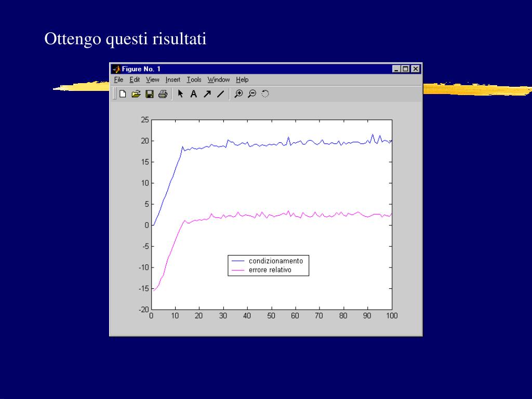Click the blue line sample in legend
This screenshot has height=399, width=532.
pyautogui.click(x=238, y=261)
